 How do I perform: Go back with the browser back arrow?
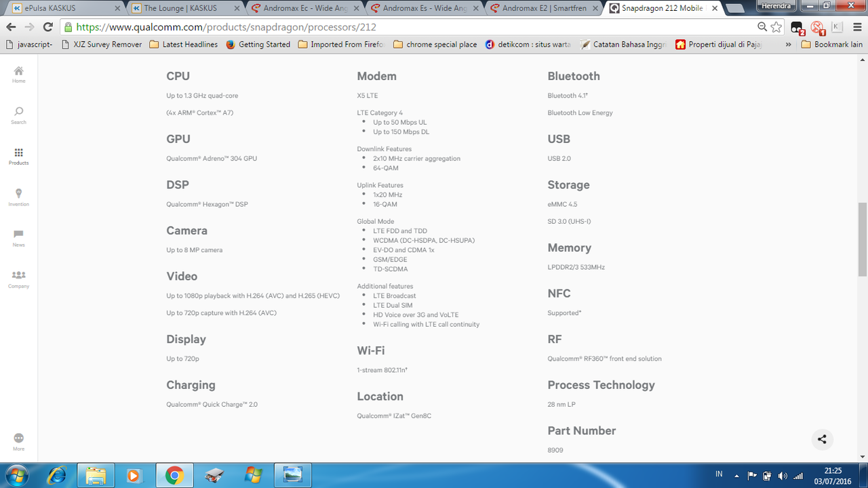click(x=11, y=27)
